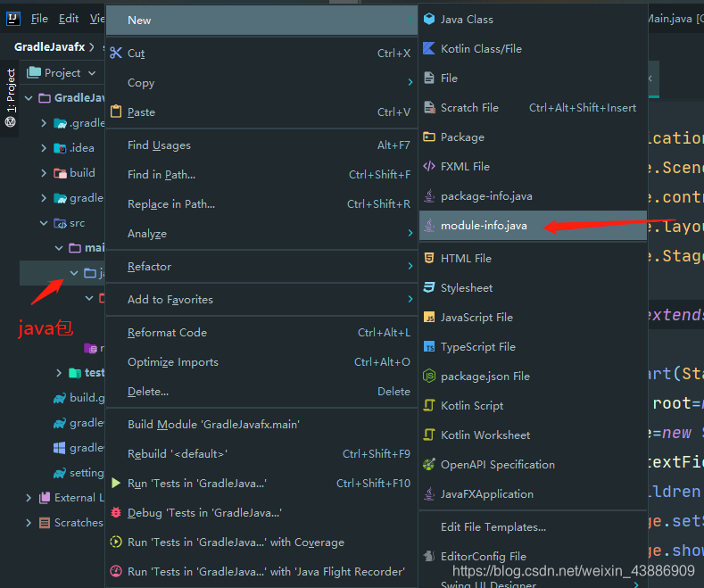This screenshot has width=704, height=588.
Task: Click the EditorConfig File icon
Action: pyautogui.click(x=429, y=556)
